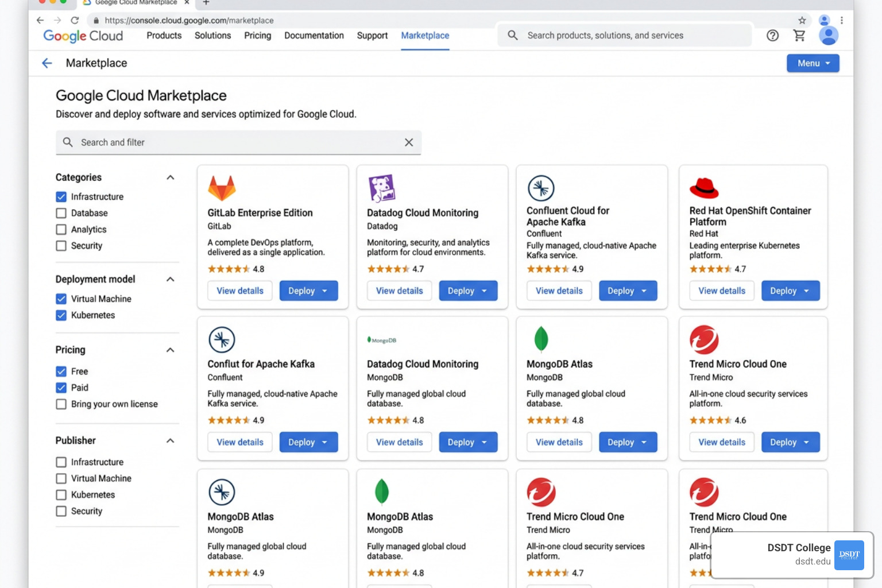
Task: Open Deploy dropdown for GitLab Enterprise Edition
Action: click(x=308, y=291)
